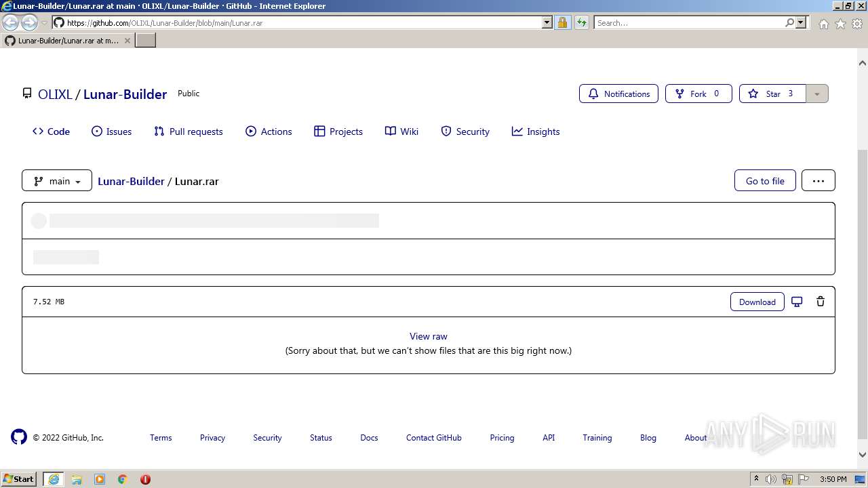The height and width of the screenshot is (488, 868).
Task: Click the system tray volume icon
Action: [x=771, y=479]
